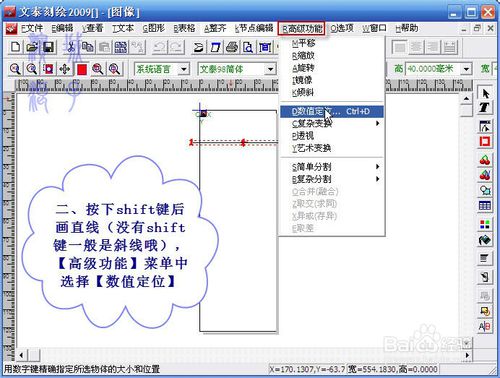Click the undo arrow icon
Viewport: 500px width, 378px height.
(x=159, y=47)
